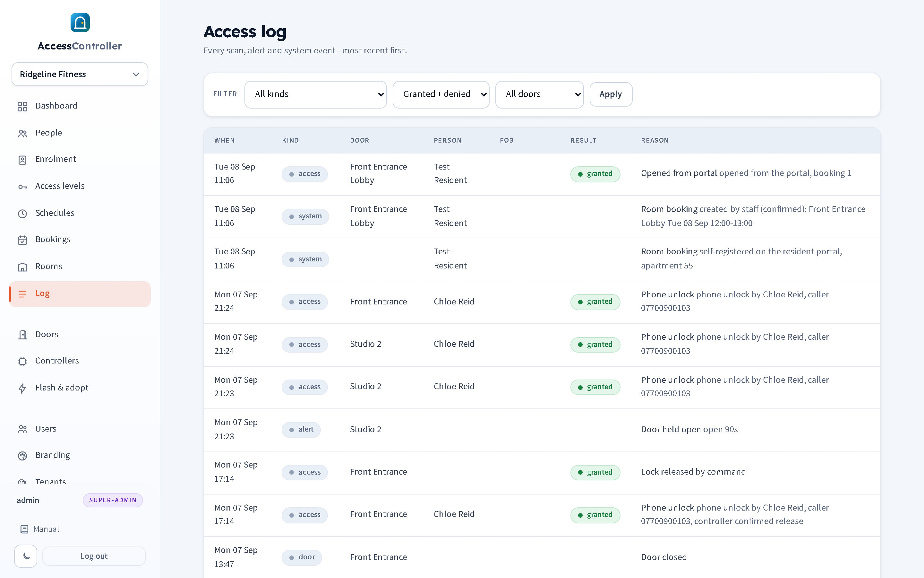Image resolution: width=924 pixels, height=578 pixels.
Task: Click the Access log page heading
Action: [245, 32]
